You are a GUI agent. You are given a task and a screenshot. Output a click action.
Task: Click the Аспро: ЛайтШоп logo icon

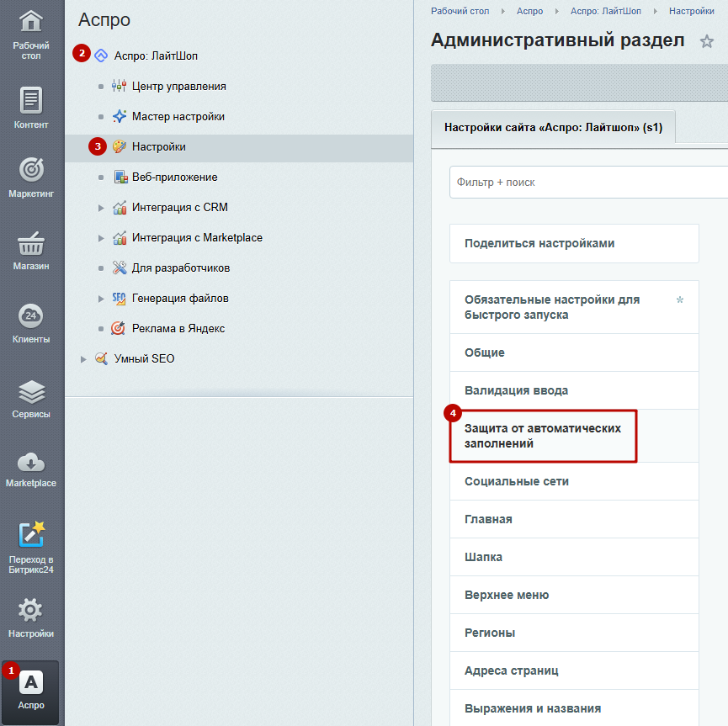(101, 56)
